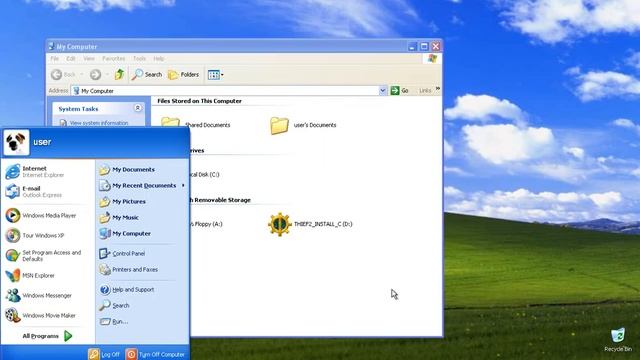640x360 pixels.
Task: Open the File menu
Action: pos(55,59)
